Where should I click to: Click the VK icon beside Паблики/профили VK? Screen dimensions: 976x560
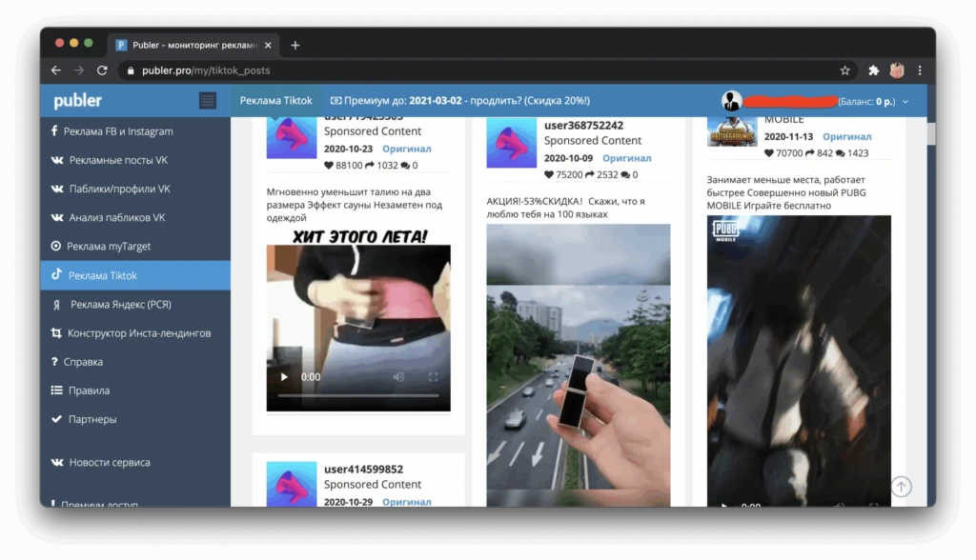point(56,189)
